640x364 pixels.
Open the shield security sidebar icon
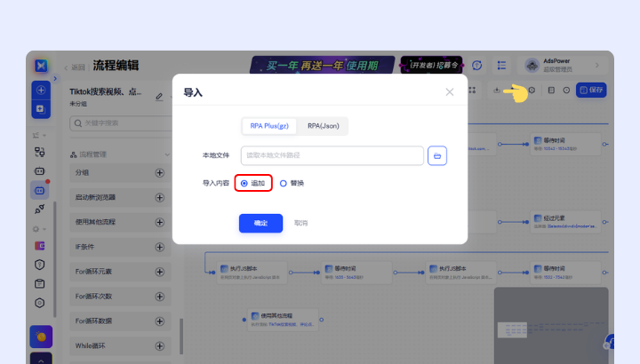tap(40, 265)
